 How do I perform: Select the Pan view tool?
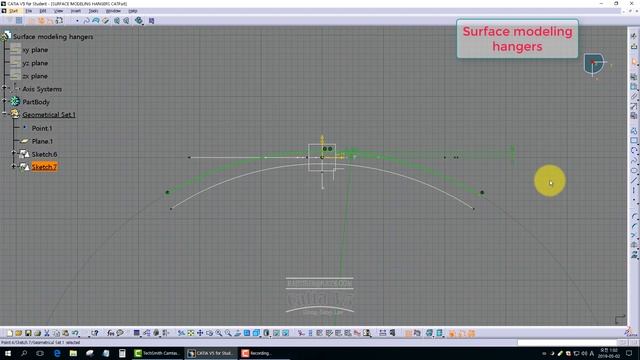[x=200, y=333]
